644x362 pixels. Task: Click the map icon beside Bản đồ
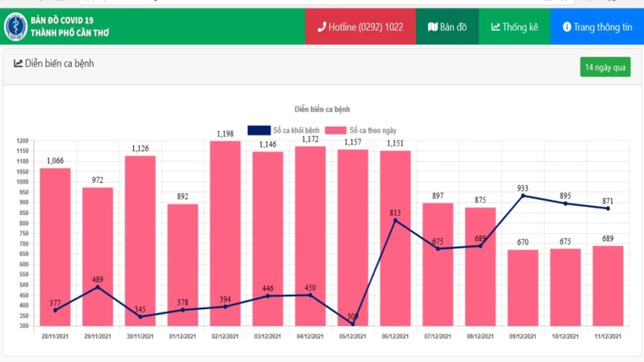coord(432,27)
